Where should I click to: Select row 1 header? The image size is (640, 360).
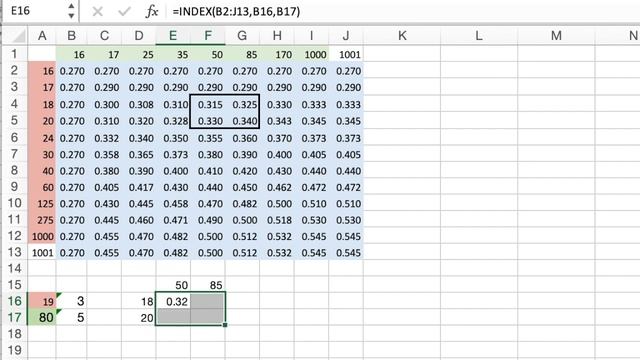pos(14,54)
